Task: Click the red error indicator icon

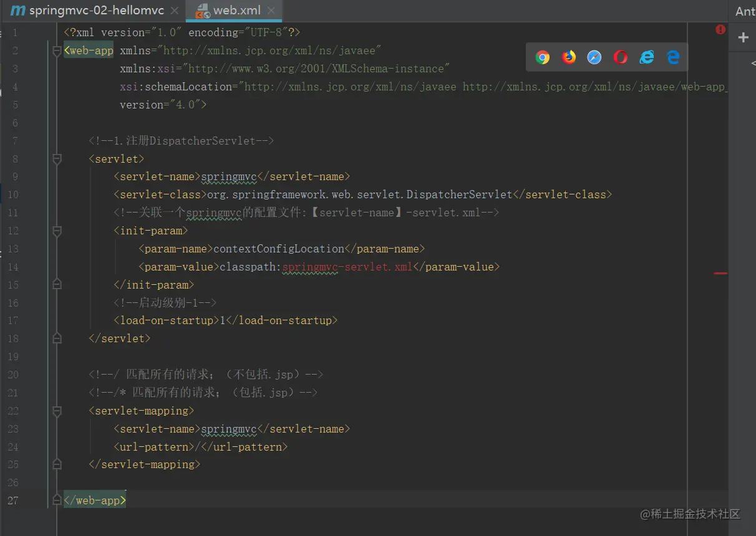Action: click(720, 29)
